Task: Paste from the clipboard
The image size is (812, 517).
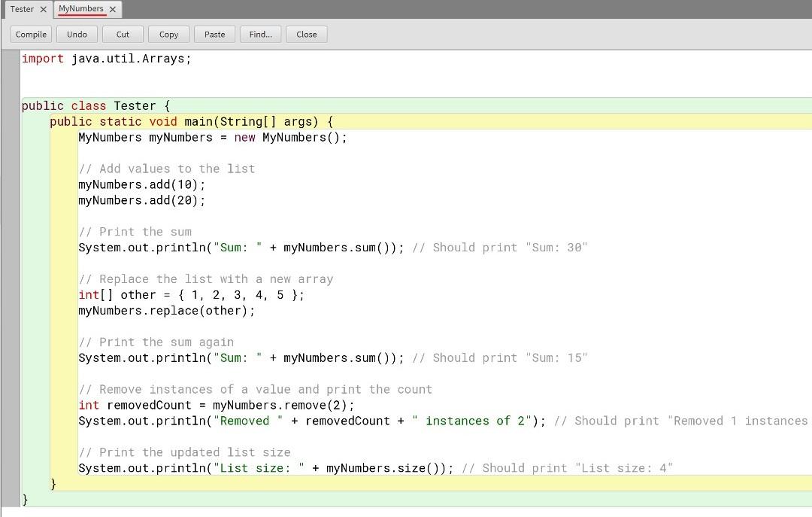Action: [x=214, y=34]
